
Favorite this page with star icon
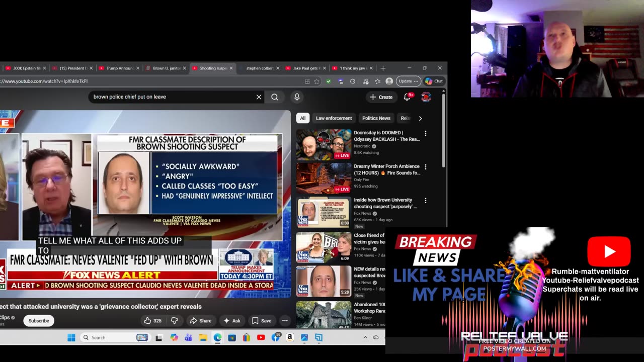point(316,81)
